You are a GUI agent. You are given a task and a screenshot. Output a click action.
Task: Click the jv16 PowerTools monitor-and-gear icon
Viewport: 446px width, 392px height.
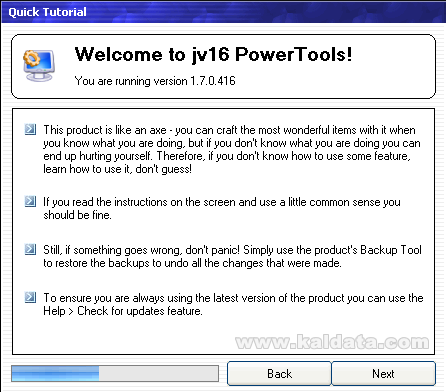39,65
